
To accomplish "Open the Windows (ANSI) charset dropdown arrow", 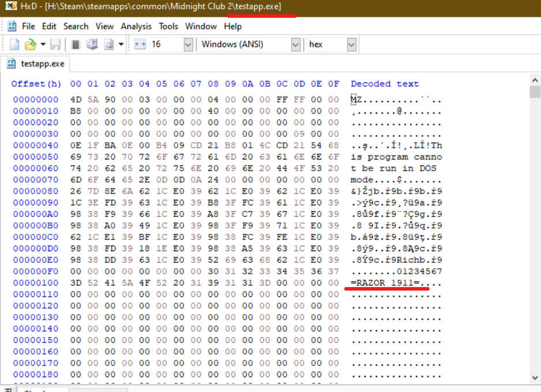I will tap(296, 44).
